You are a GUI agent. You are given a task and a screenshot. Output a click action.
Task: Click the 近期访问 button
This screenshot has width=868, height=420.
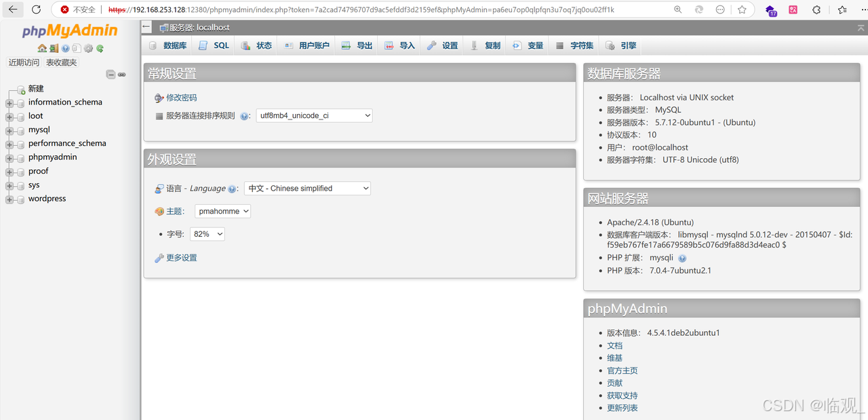24,62
